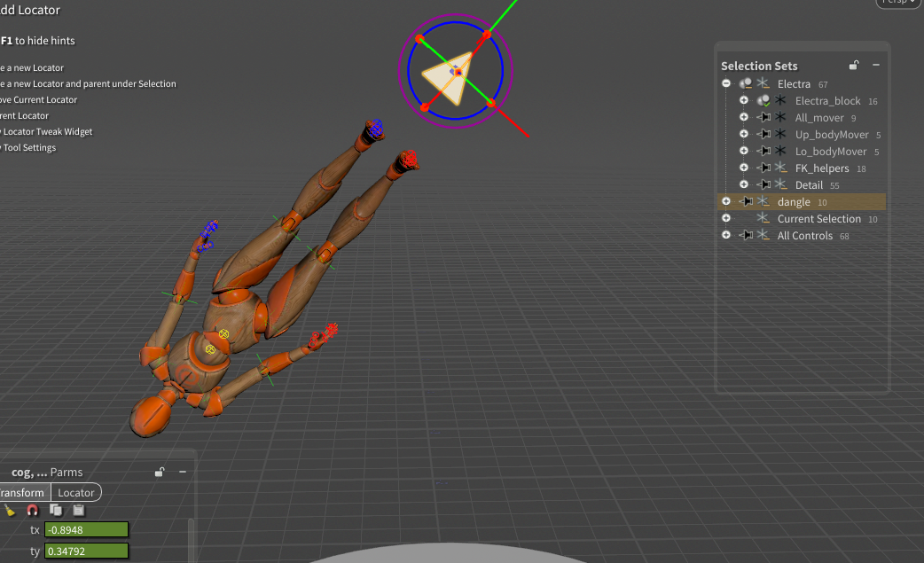Click the tx value field
Image resolution: width=924 pixels, height=563 pixels.
[x=87, y=529]
